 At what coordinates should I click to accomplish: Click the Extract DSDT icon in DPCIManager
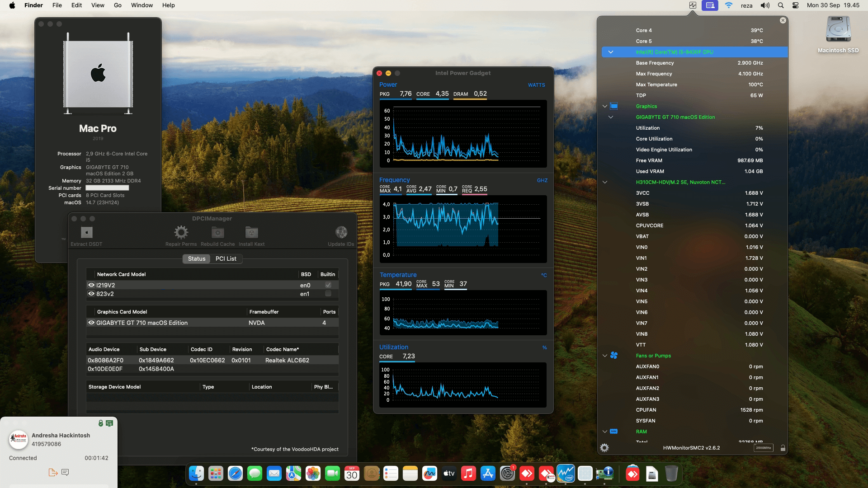click(x=86, y=232)
